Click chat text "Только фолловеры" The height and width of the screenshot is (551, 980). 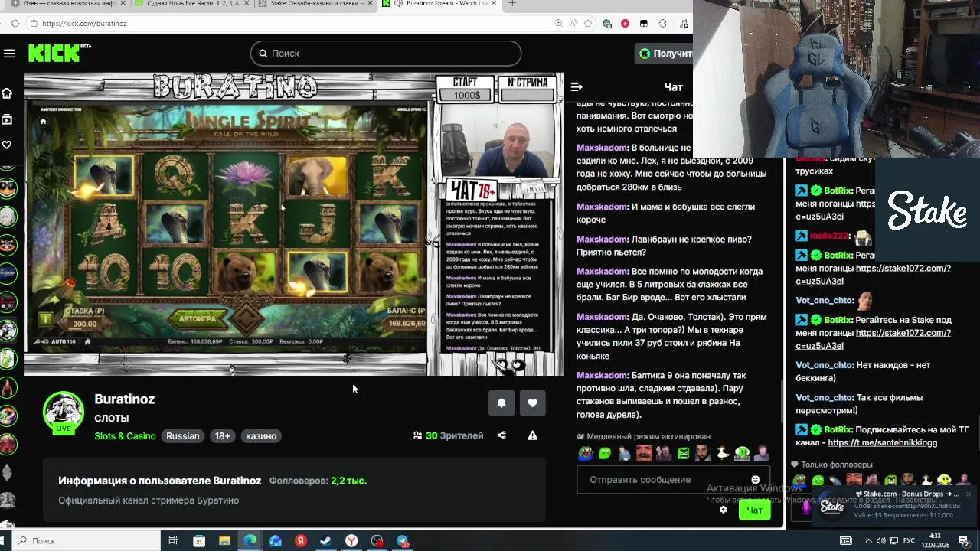click(836, 465)
